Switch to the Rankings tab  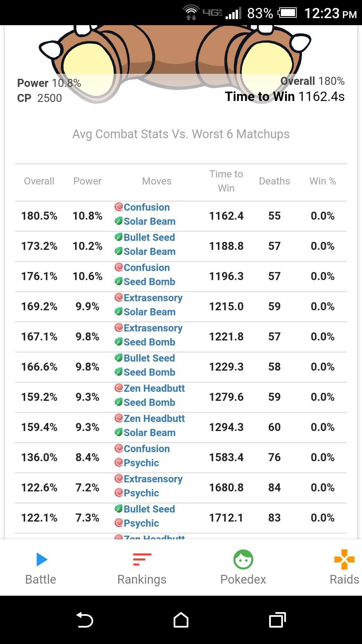[x=142, y=568]
